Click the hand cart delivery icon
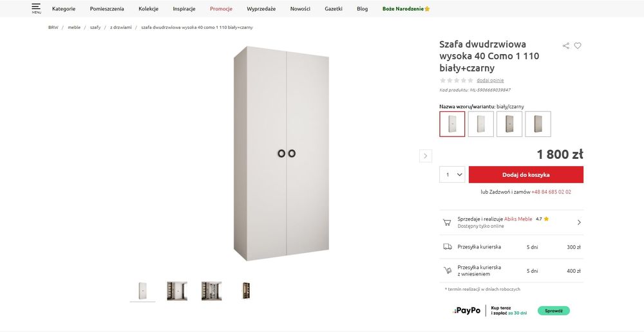 click(x=447, y=270)
